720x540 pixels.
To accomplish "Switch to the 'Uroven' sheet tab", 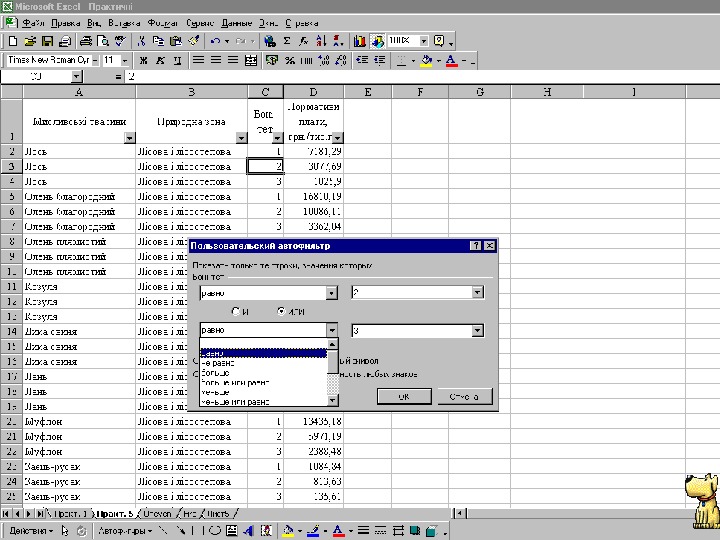I will (157, 513).
